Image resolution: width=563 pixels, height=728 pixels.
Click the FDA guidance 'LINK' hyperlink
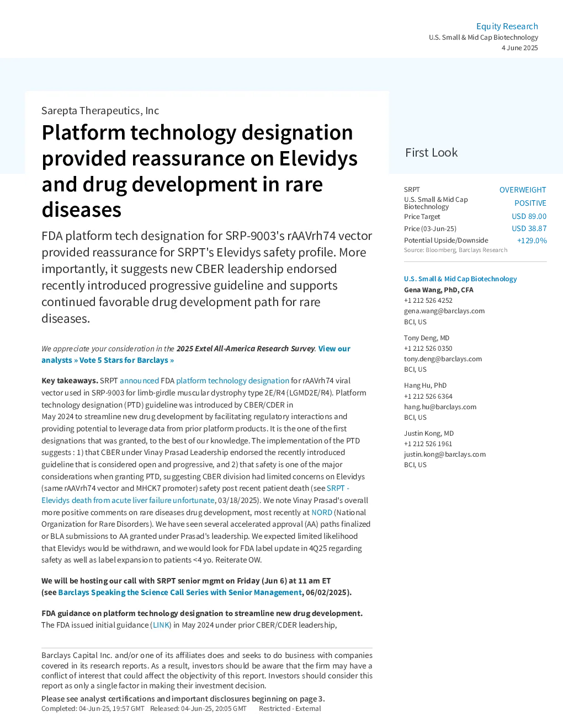coord(162,625)
